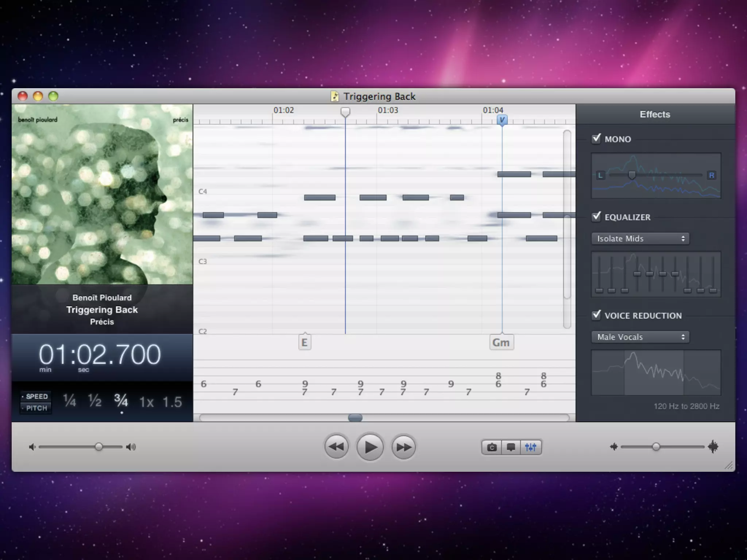Open the Isolate Mids equalizer dropdown
The image size is (747, 560).
640,238
